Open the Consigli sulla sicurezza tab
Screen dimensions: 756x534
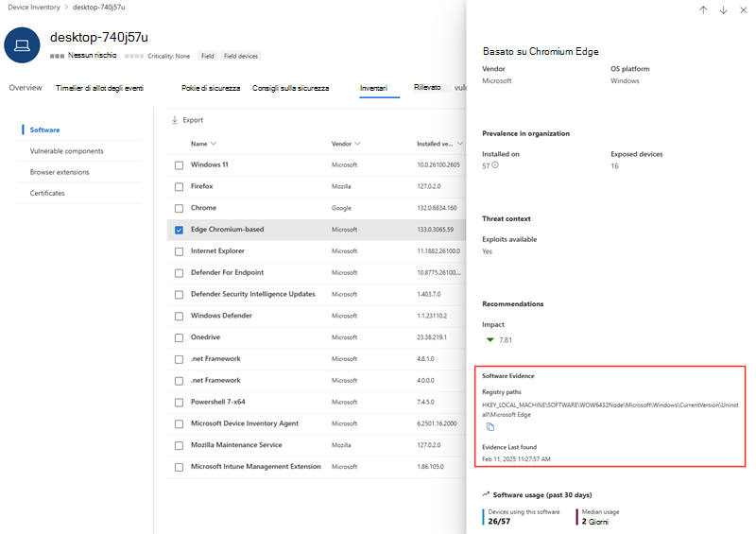click(290, 88)
